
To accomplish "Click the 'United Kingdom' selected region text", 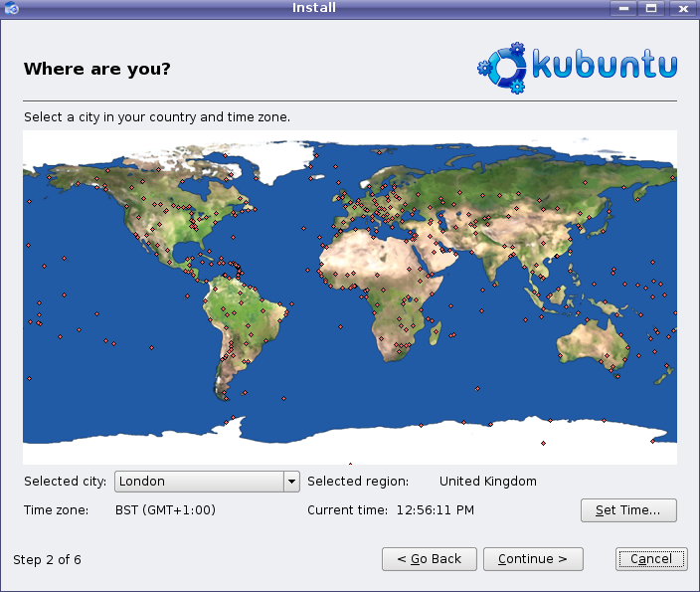I will 488,482.
